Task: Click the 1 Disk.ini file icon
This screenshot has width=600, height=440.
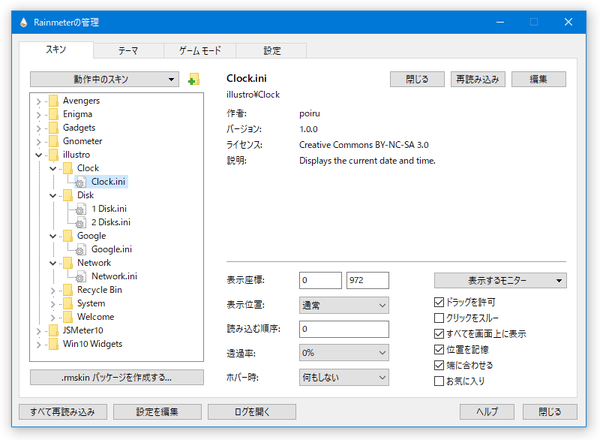Action: 81,209
